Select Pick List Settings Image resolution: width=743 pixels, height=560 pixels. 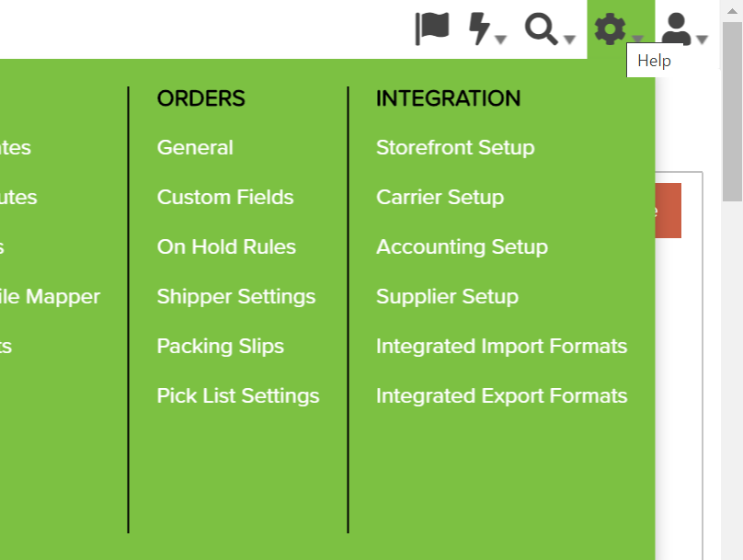click(x=238, y=396)
